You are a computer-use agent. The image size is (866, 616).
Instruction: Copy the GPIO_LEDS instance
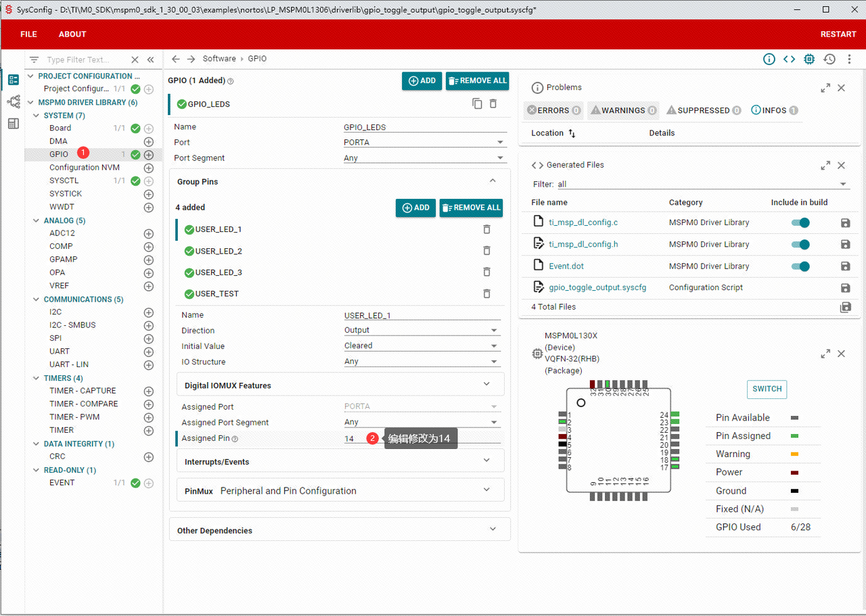click(477, 103)
